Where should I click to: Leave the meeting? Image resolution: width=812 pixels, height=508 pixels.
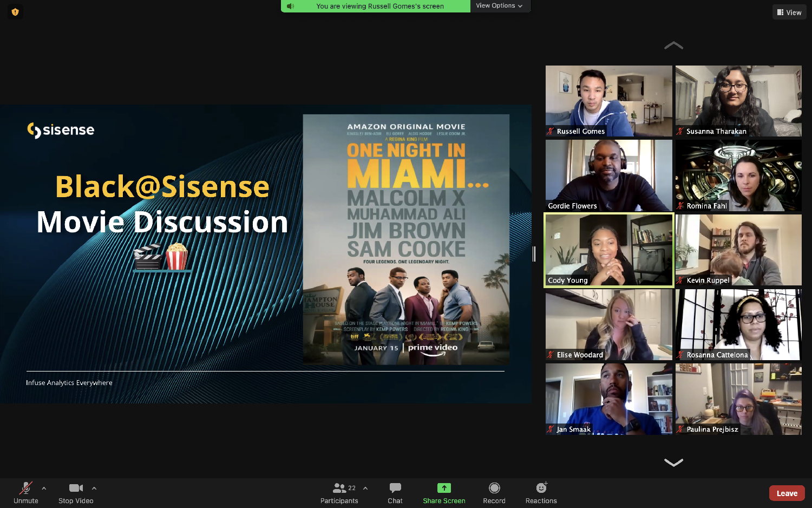click(787, 493)
